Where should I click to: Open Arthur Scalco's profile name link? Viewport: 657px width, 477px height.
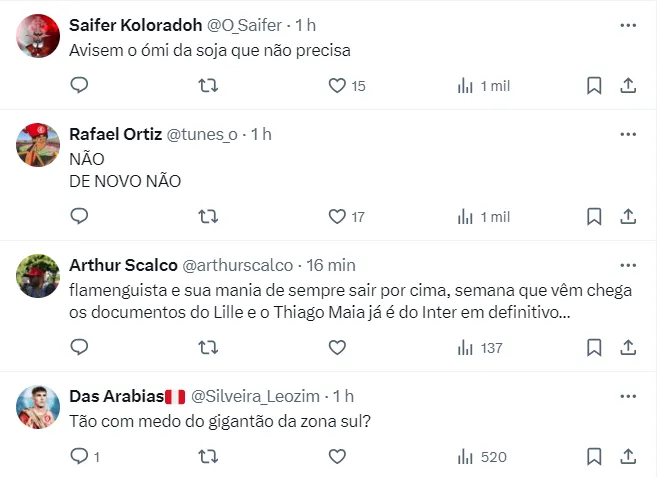point(120,265)
